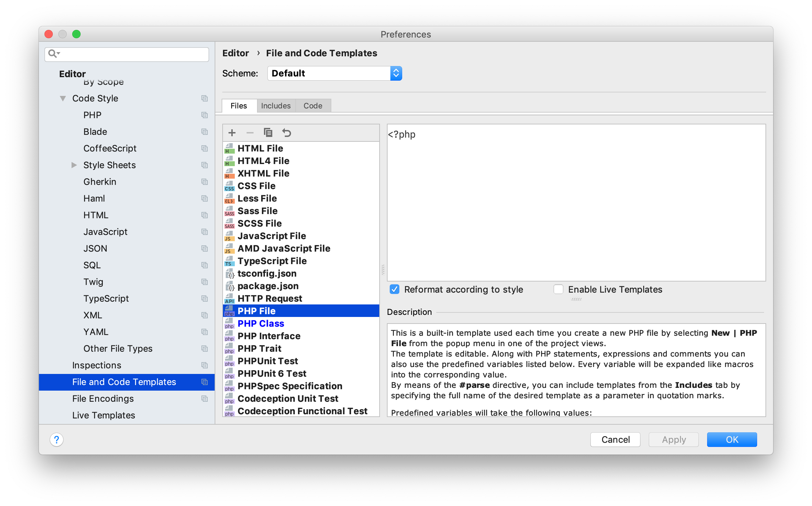Image resolution: width=812 pixels, height=506 pixels.
Task: Click the Create Template plus icon
Action: (232, 133)
